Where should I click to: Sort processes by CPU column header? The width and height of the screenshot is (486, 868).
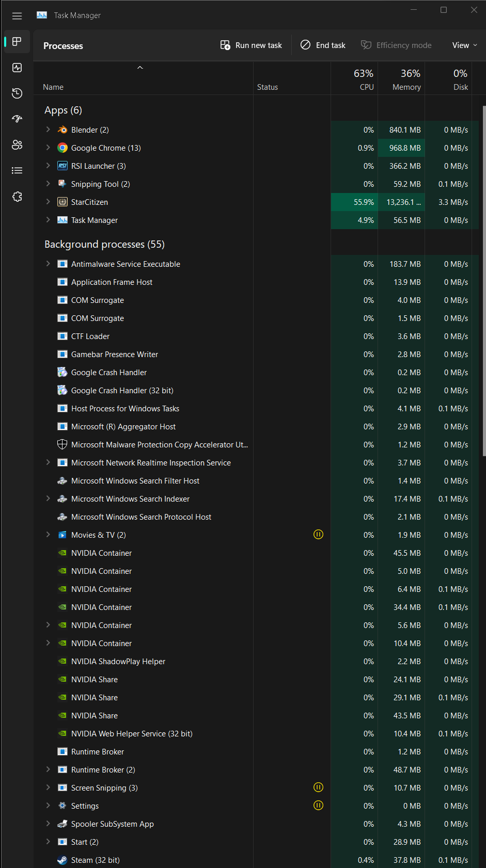point(354,78)
